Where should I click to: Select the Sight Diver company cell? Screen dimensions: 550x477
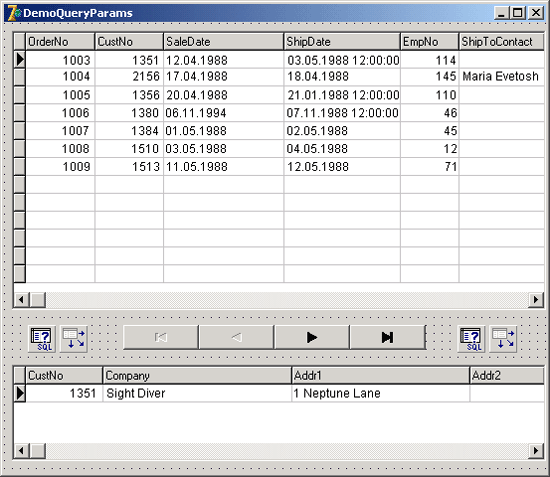tap(197, 393)
